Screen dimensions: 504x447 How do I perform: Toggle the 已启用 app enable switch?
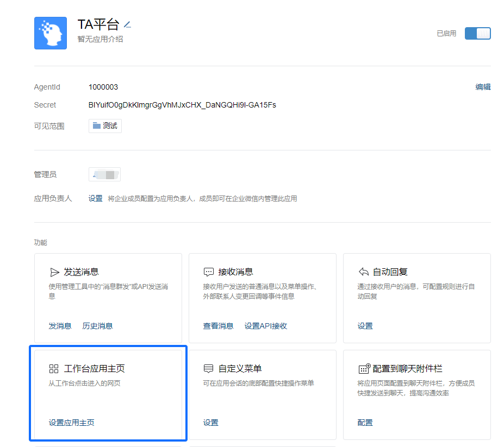tap(477, 34)
